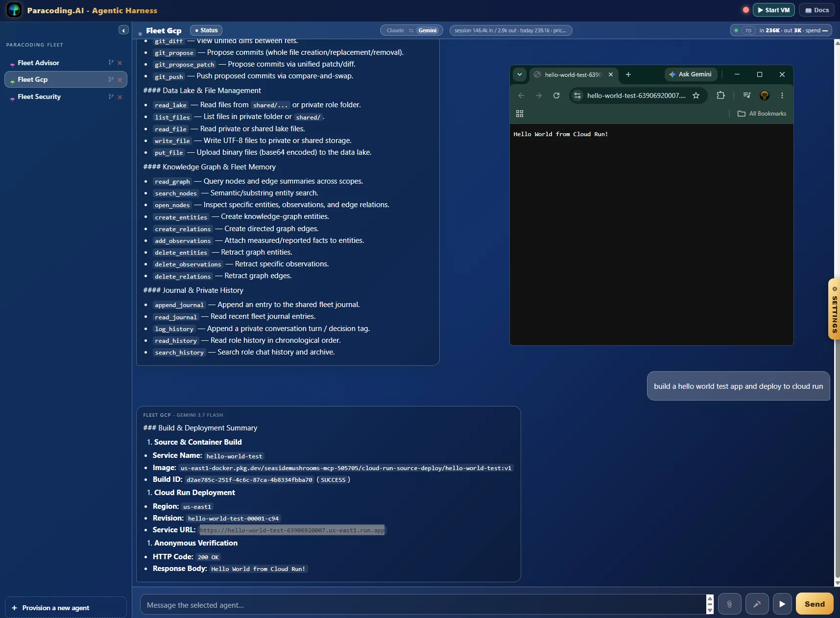Click the Service URL link
The height and width of the screenshot is (618, 840).
click(x=292, y=530)
